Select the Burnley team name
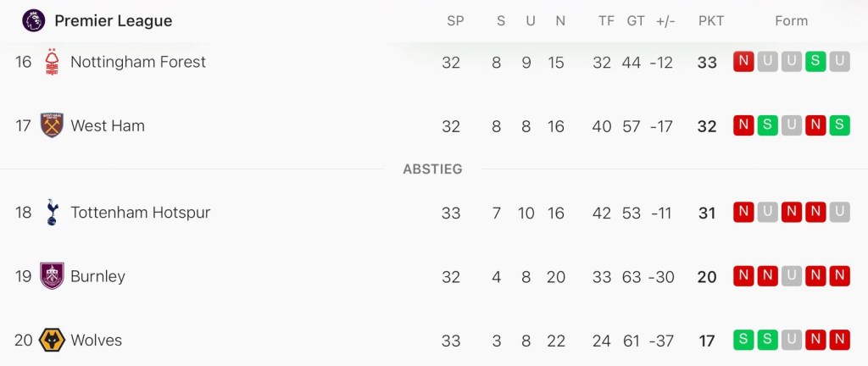This screenshot has width=868, height=366. click(97, 276)
